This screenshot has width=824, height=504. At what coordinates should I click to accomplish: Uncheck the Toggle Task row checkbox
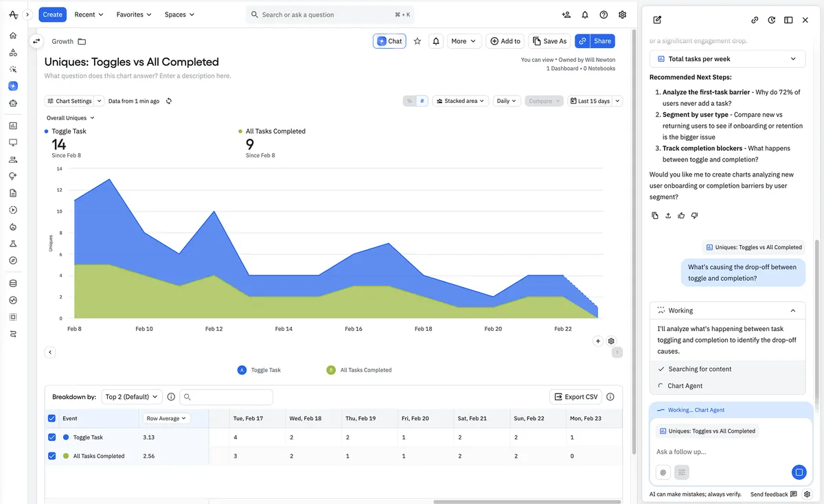pos(51,437)
